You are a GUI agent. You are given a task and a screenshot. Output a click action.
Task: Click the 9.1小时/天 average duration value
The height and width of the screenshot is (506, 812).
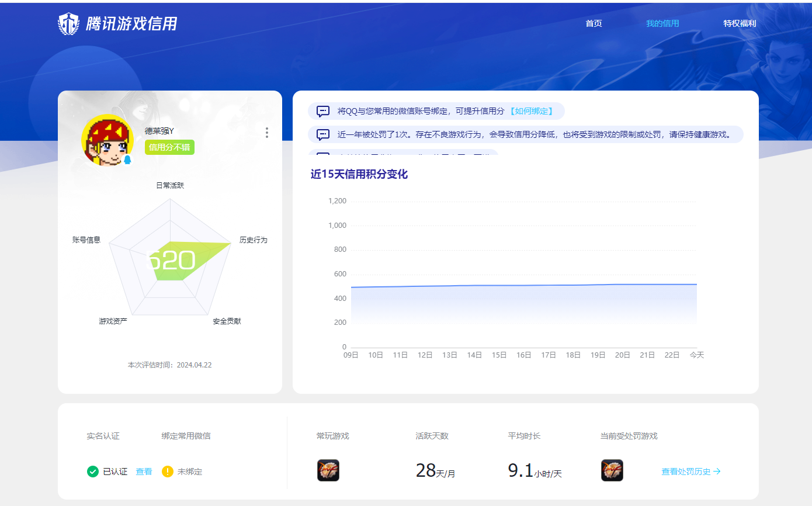535,471
